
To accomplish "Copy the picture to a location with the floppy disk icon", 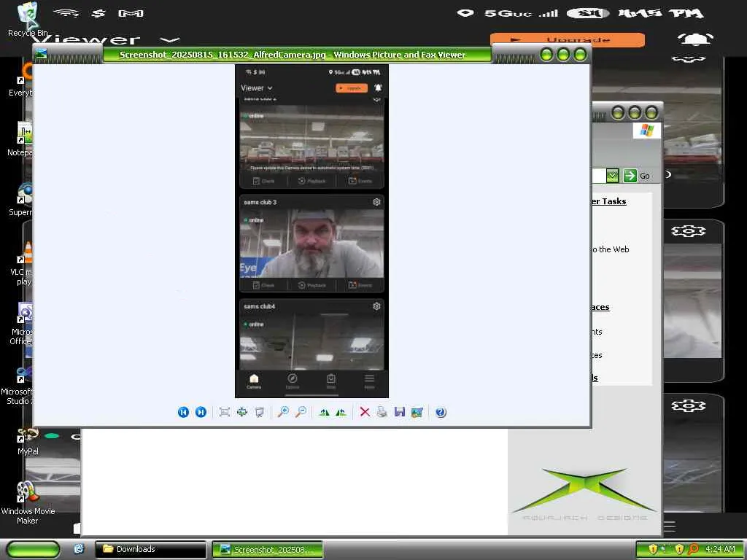I will pyautogui.click(x=400, y=412).
